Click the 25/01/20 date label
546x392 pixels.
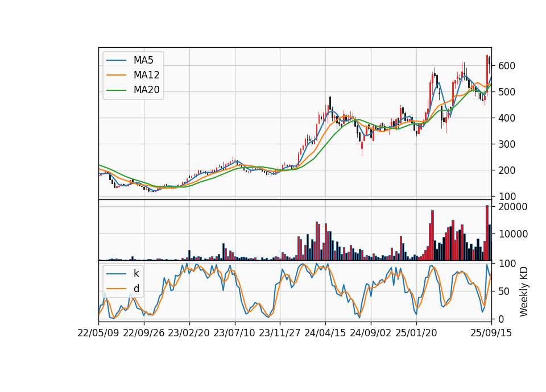[416, 333]
